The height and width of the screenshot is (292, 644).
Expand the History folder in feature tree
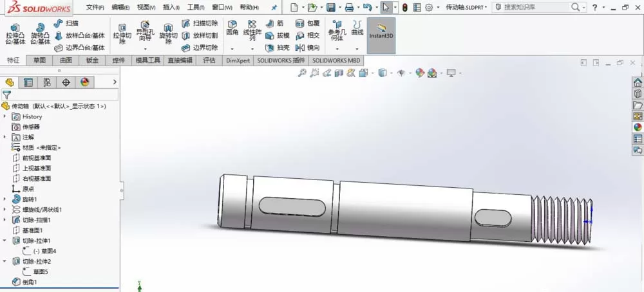[x=5, y=116]
